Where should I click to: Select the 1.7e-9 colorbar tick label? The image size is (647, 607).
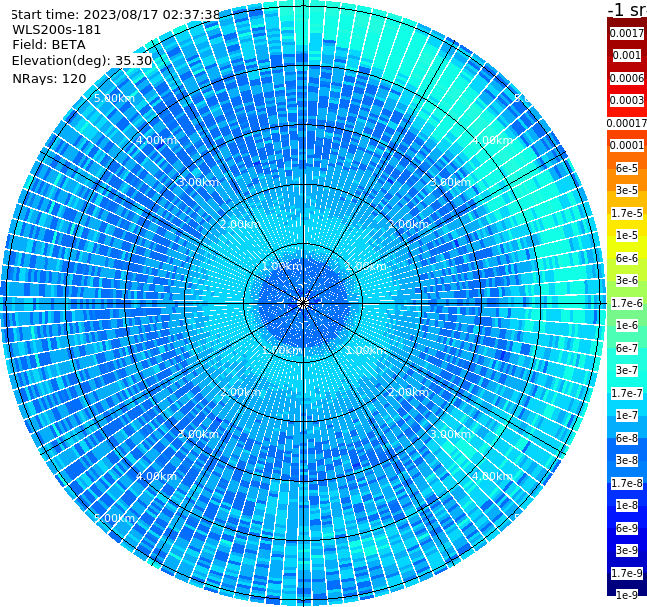(627, 573)
